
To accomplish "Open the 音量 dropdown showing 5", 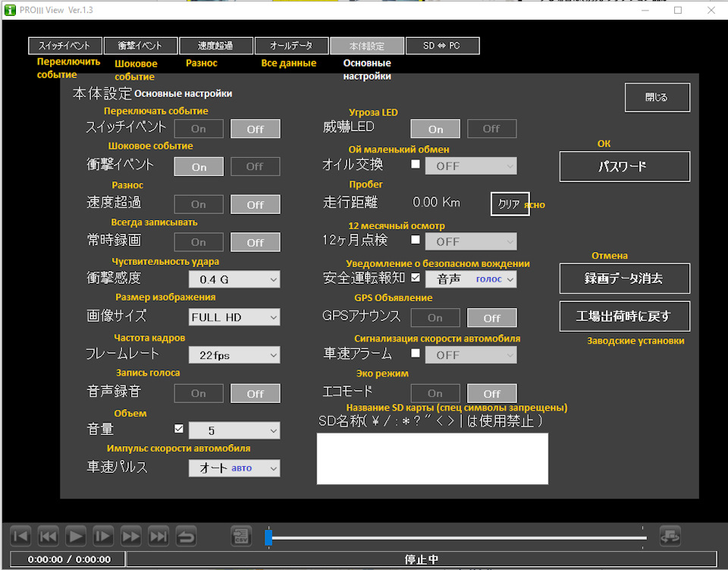I will [234, 430].
